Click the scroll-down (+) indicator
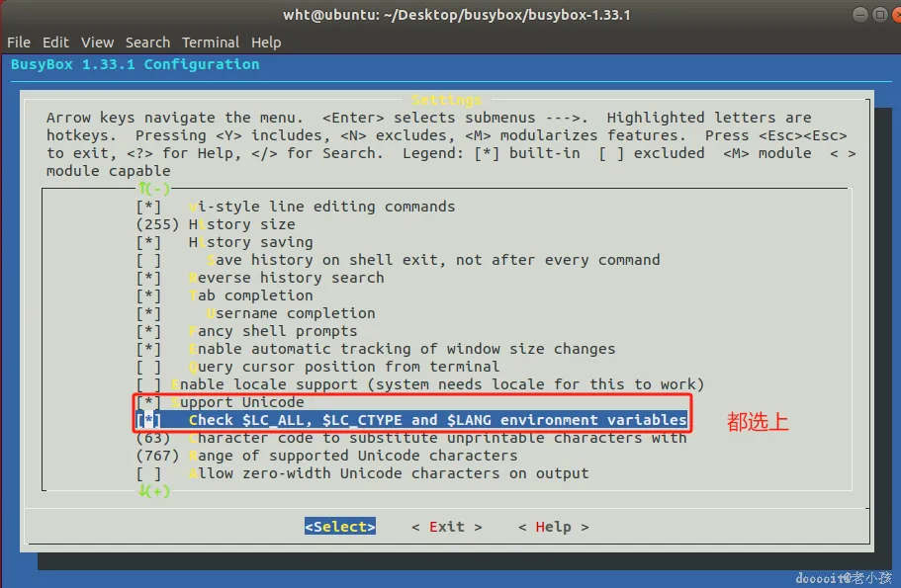Viewport: 901px width, 588px height. click(x=154, y=491)
